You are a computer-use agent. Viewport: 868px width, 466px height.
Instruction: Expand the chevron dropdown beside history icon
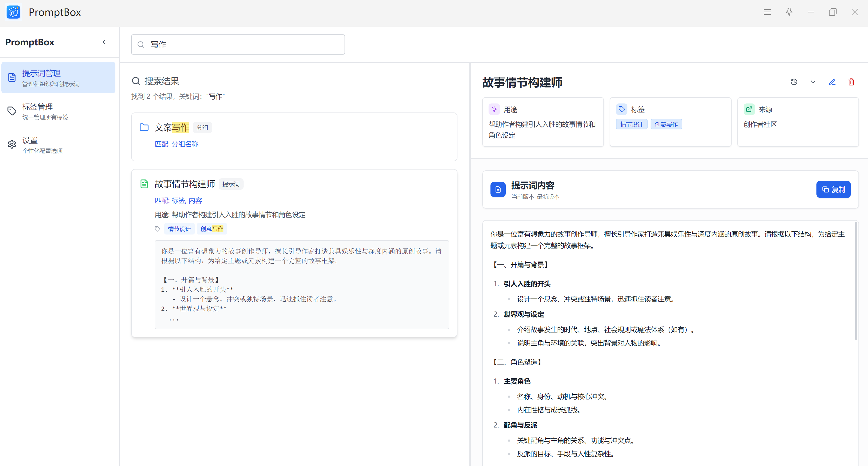[x=813, y=82]
